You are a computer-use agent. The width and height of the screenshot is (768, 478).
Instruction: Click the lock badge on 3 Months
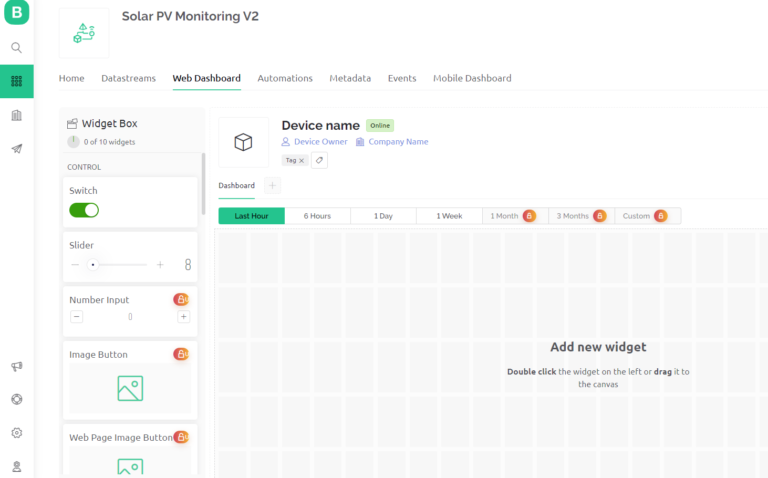tap(600, 216)
